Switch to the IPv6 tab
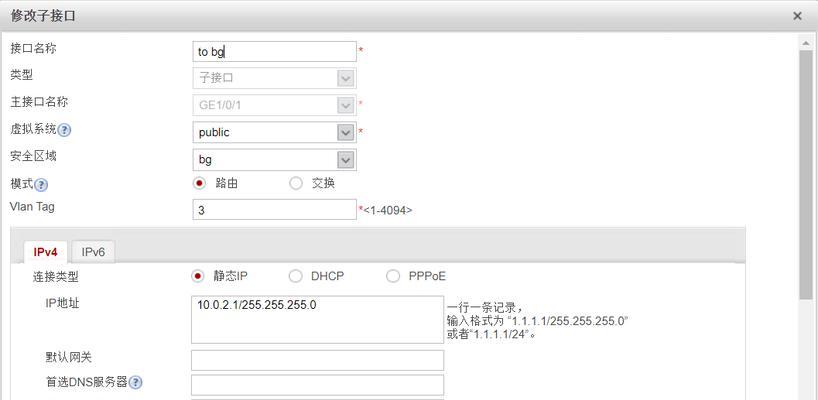Image resolution: width=818 pixels, height=400 pixels. click(93, 252)
